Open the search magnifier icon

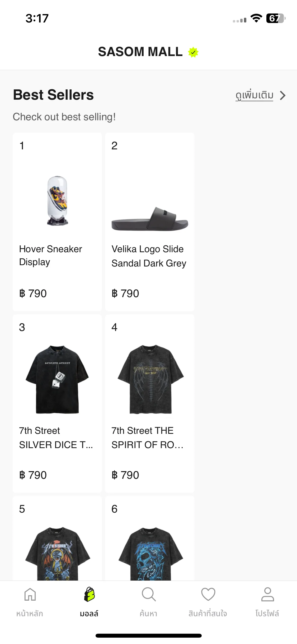pyautogui.click(x=149, y=594)
